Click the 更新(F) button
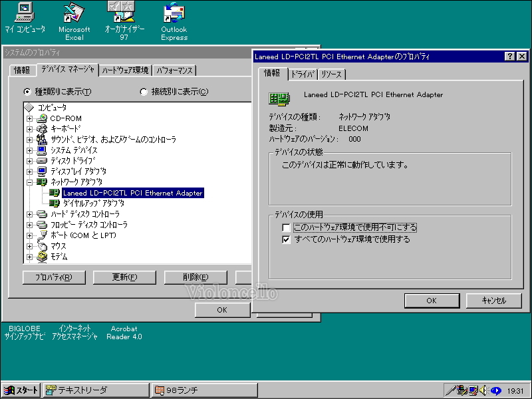The width and height of the screenshot is (532, 399). coord(124,277)
